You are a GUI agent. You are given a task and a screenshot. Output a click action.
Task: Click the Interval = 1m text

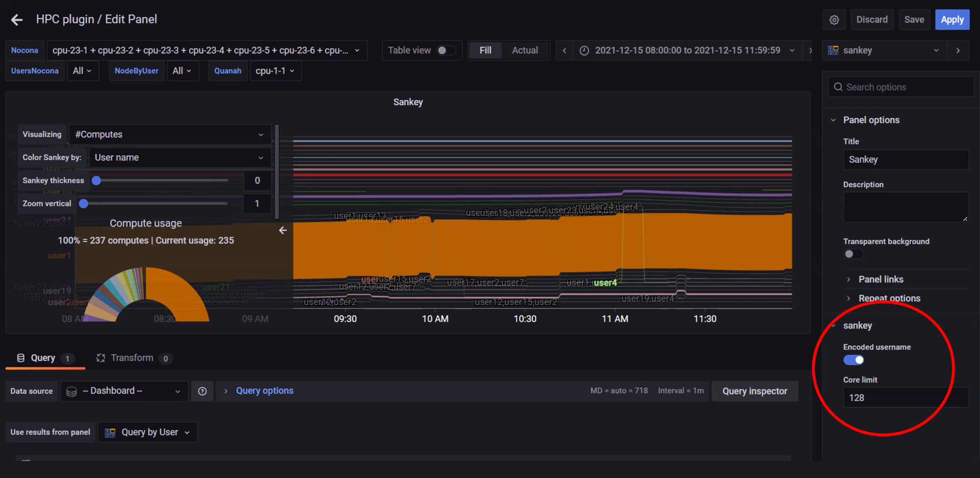pos(681,391)
